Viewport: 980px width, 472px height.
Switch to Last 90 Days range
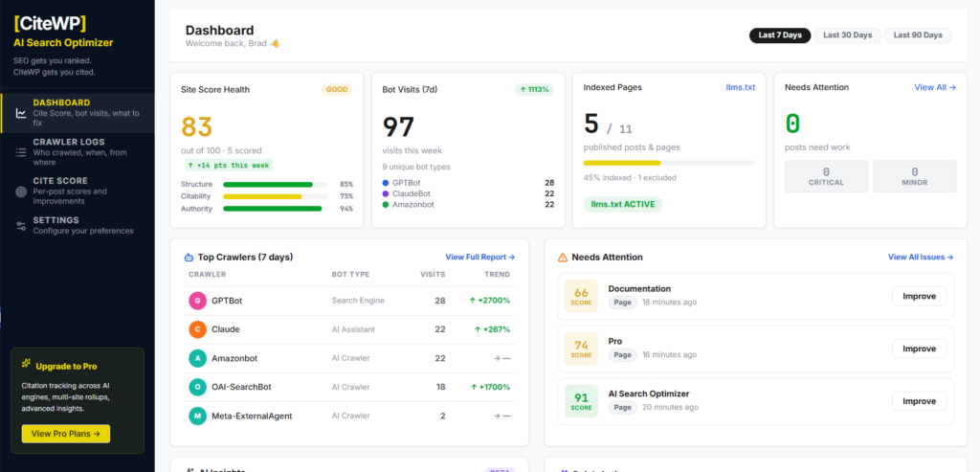pyautogui.click(x=918, y=35)
